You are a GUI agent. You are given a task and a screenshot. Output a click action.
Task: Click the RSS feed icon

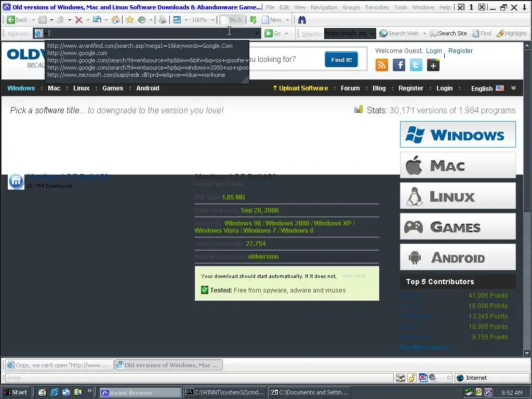[x=382, y=65]
